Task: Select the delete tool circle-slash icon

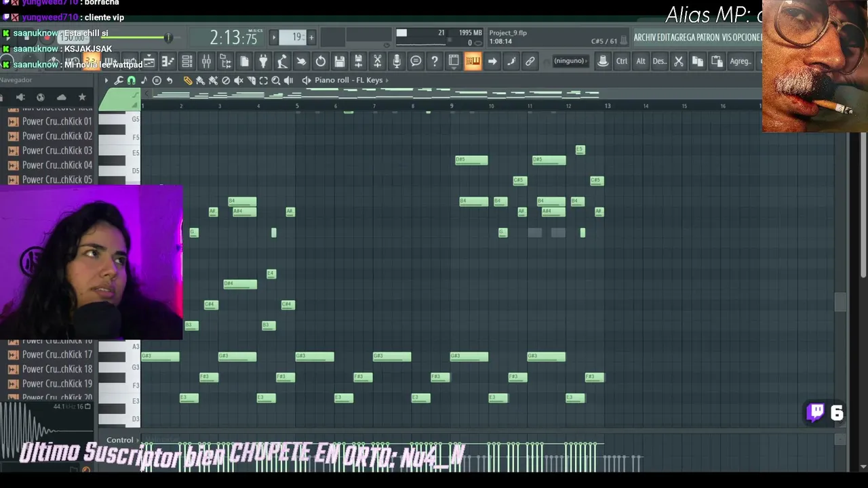Action: coord(226,81)
